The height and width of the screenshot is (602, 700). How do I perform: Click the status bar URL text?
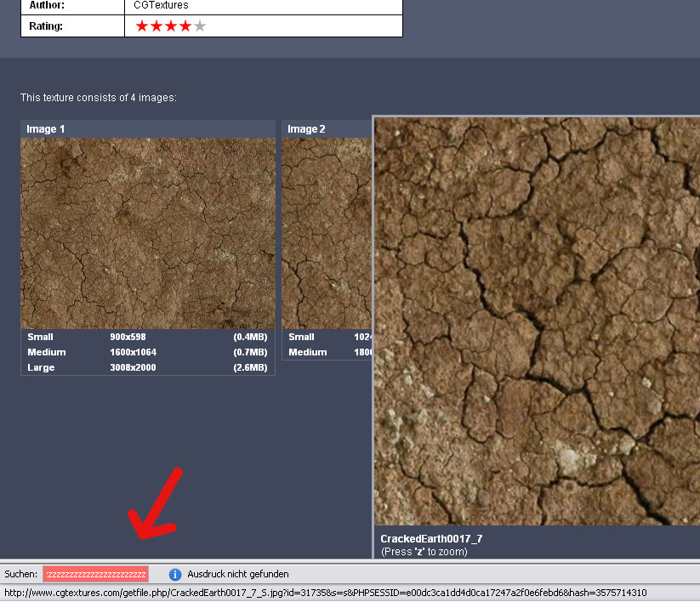(325, 593)
